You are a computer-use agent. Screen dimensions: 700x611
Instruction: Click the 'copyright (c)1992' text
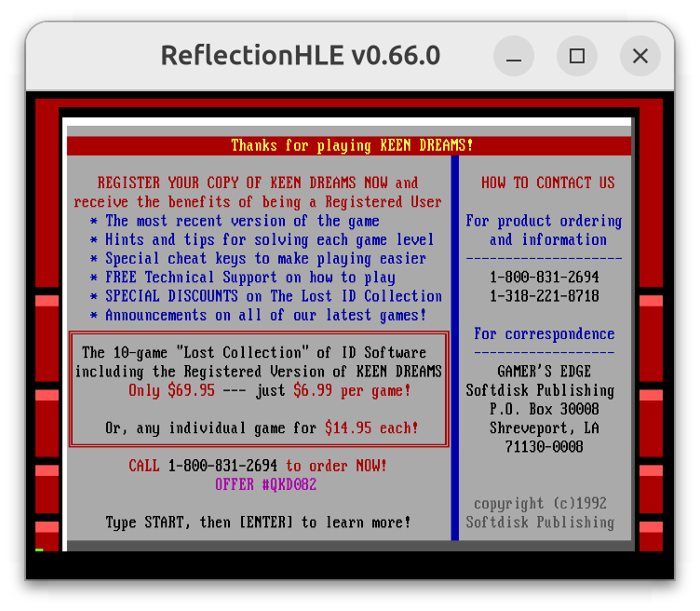click(x=540, y=503)
